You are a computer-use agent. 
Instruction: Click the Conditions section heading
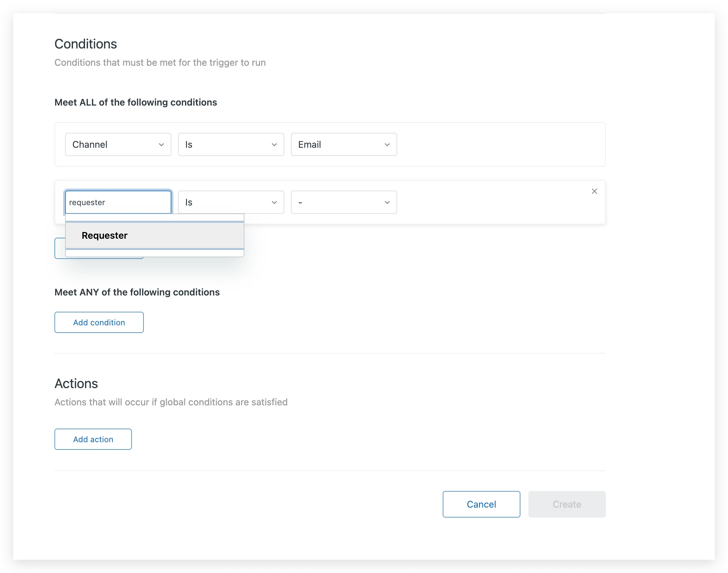(x=86, y=44)
